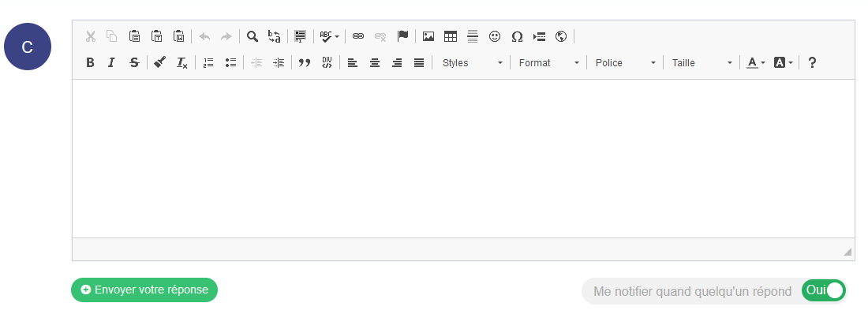Toggle bulleted list
The width and height of the screenshot is (868, 314).
(230, 62)
